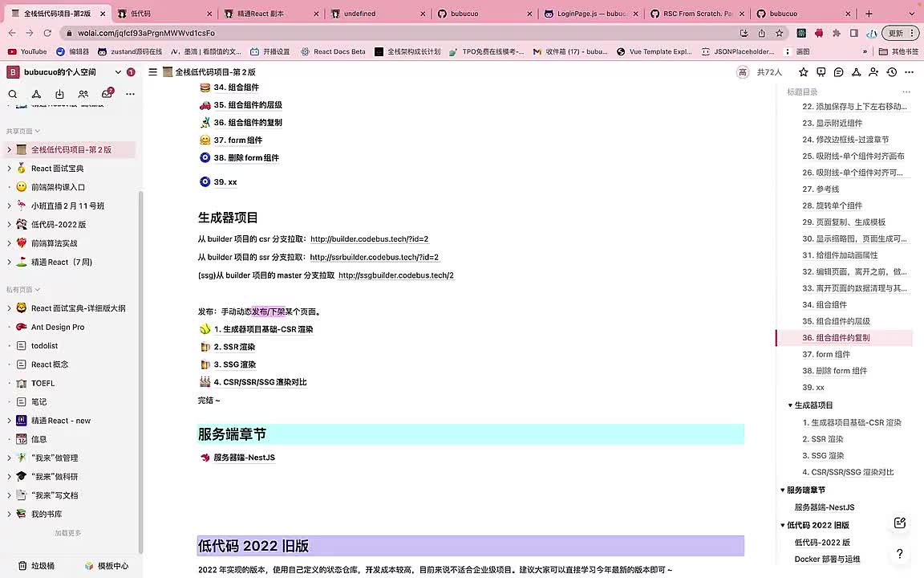Click the left sidebar scrollbar
Image resolution: width=924 pixels, height=578 pixels.
tap(140, 372)
